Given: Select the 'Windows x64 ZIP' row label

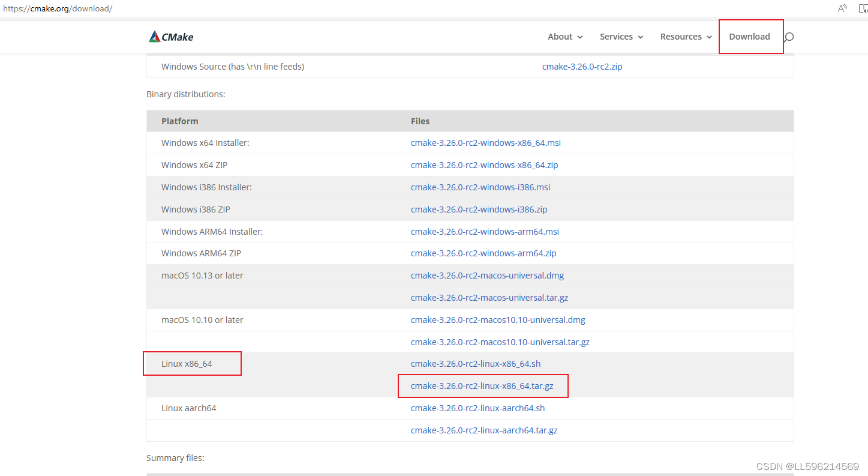Looking at the screenshot, I should [194, 165].
